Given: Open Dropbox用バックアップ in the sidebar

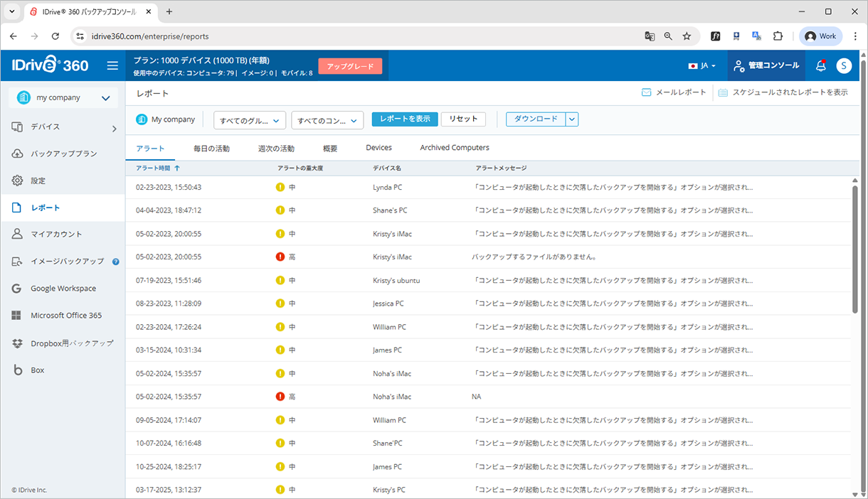Looking at the screenshot, I should point(71,343).
